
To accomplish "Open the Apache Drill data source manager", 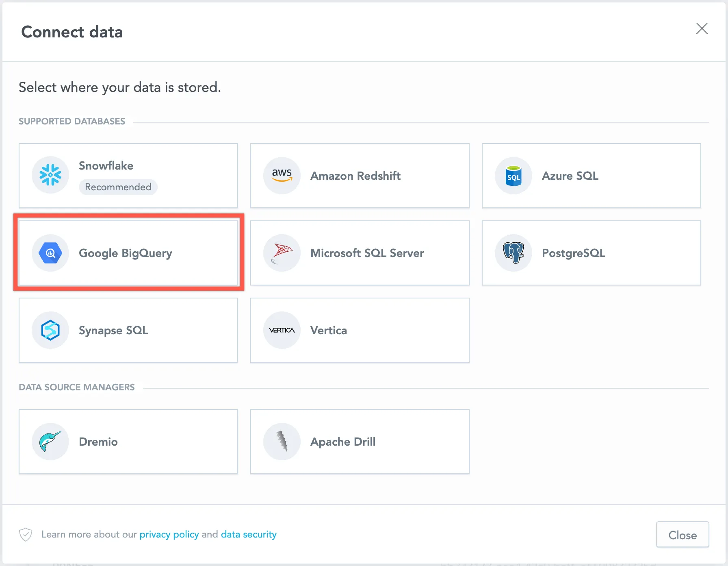I will (x=360, y=441).
